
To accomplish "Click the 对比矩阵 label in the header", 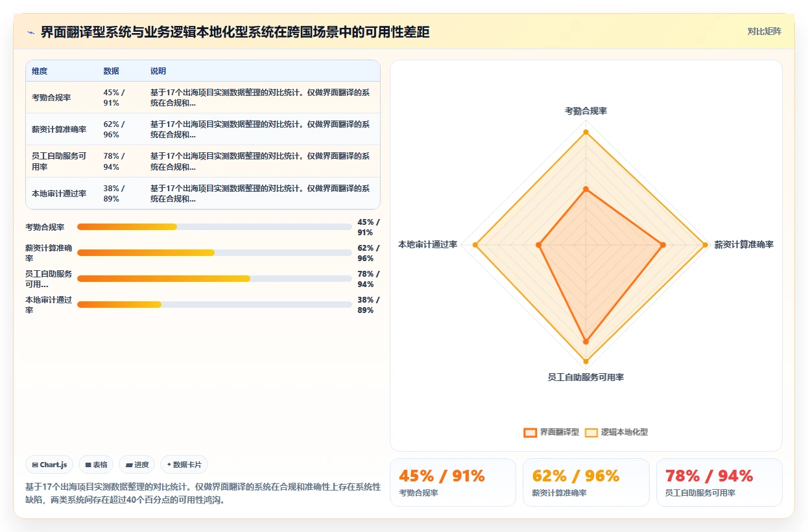I will click(x=764, y=31).
